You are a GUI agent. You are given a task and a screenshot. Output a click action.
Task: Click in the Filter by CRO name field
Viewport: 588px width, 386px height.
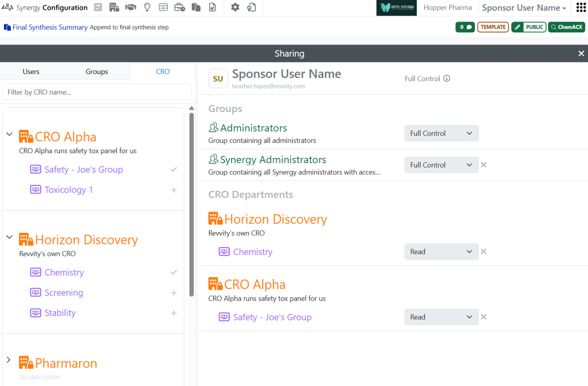pos(97,92)
